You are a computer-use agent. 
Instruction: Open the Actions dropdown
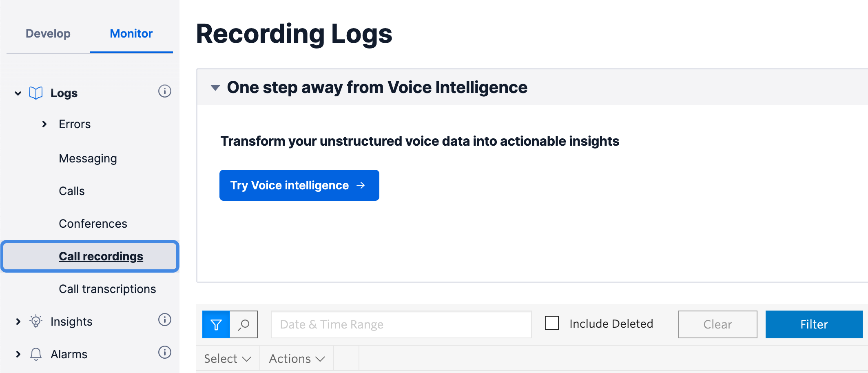(x=297, y=359)
